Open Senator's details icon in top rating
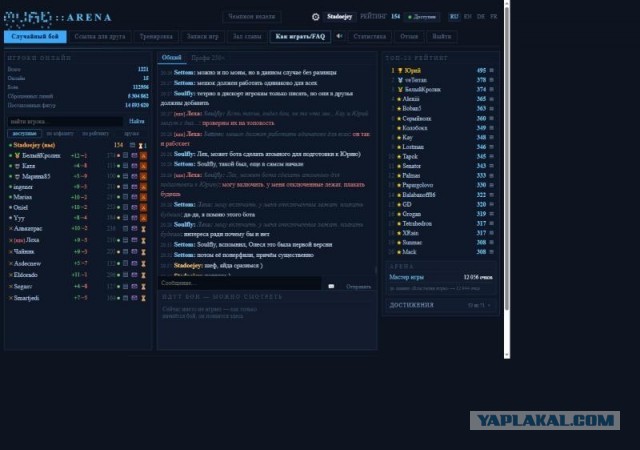640x450 pixels. pos(491,166)
